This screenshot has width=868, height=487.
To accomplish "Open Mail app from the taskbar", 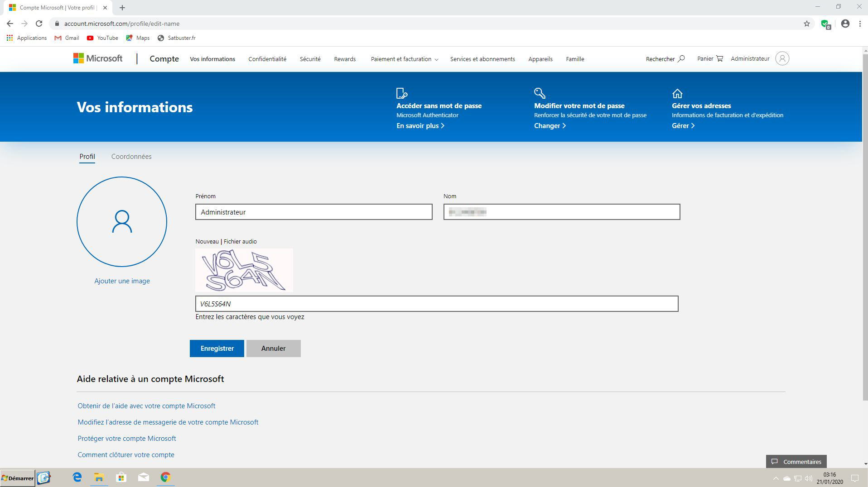I will [143, 477].
